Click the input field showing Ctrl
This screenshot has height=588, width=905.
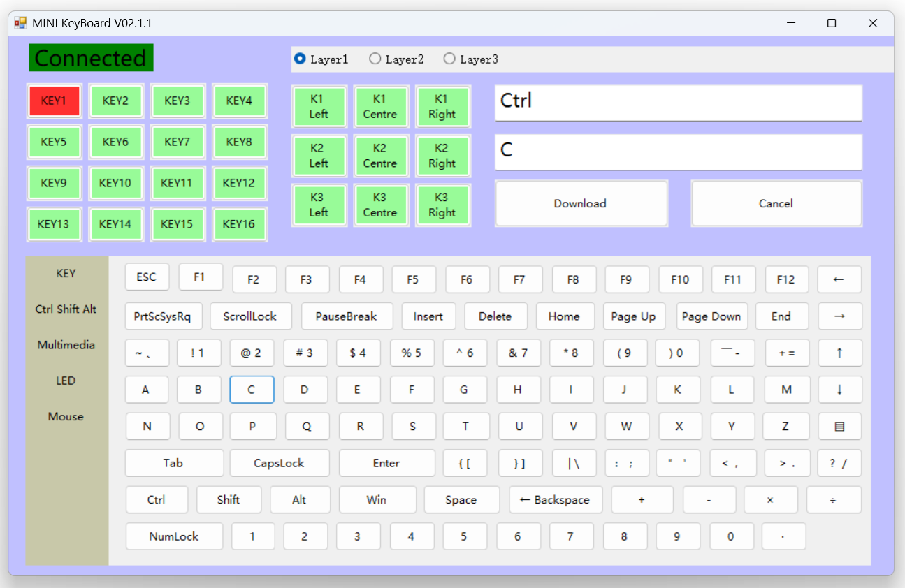[x=678, y=102]
